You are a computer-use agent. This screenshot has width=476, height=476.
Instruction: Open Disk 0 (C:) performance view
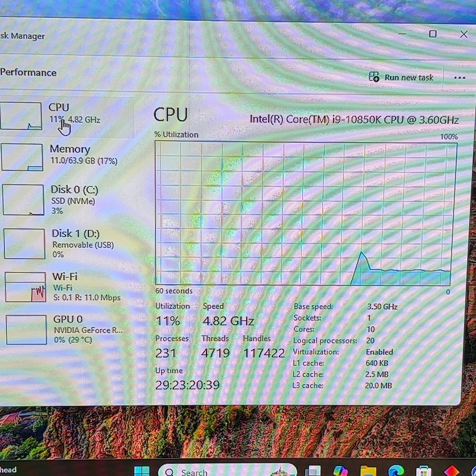[67, 200]
